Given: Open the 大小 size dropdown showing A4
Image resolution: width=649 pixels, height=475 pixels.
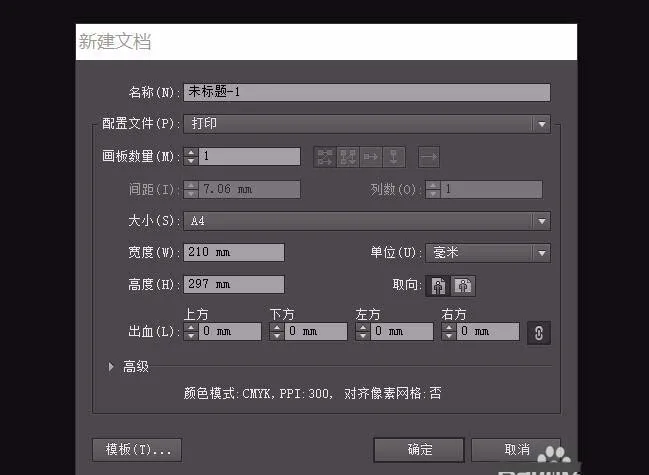Looking at the screenshot, I should coord(367,221).
